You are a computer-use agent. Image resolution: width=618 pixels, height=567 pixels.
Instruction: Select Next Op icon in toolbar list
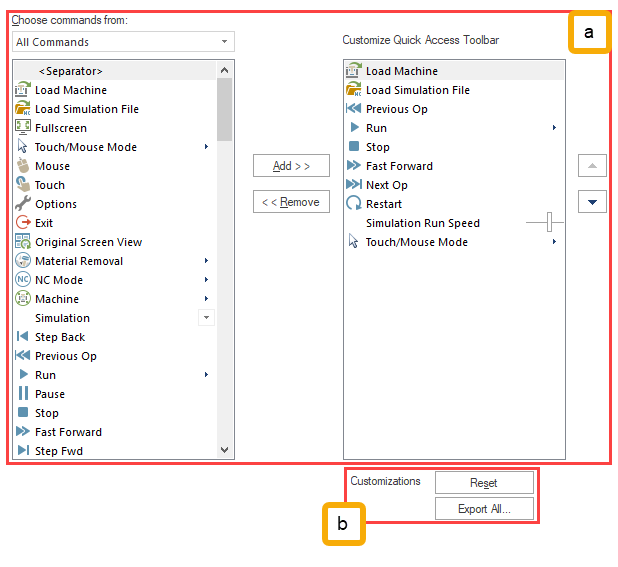coord(353,185)
